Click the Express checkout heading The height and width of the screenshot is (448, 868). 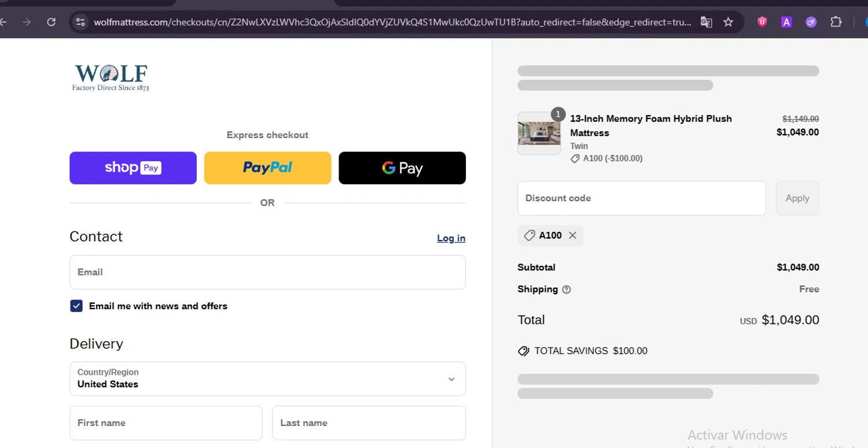click(x=267, y=135)
